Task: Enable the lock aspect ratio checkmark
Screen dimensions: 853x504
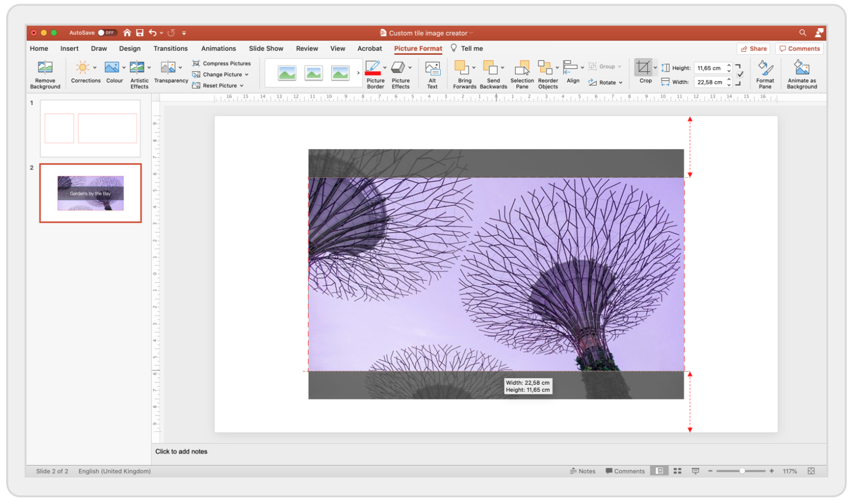Action: 740,74
